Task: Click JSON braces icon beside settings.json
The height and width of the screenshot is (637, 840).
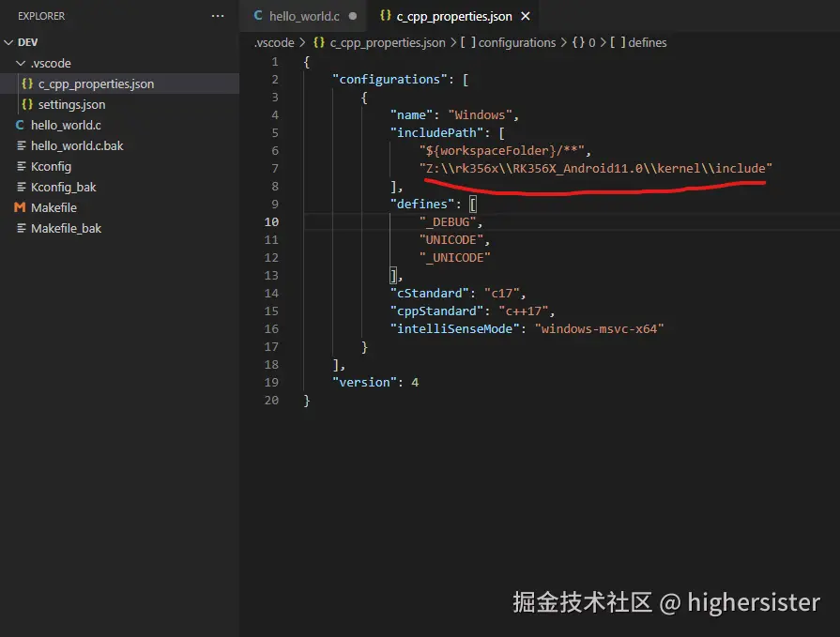Action: (27, 104)
